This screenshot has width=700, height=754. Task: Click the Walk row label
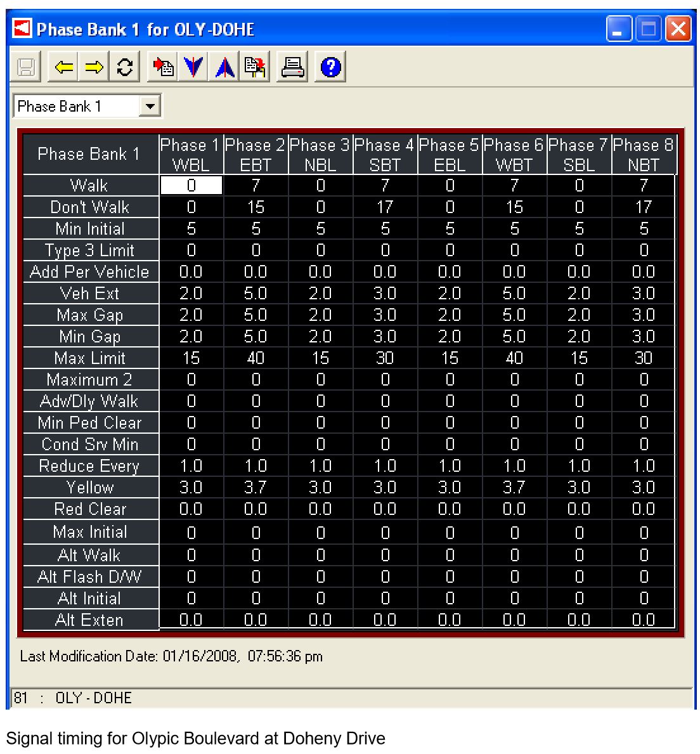pyautogui.click(x=91, y=185)
